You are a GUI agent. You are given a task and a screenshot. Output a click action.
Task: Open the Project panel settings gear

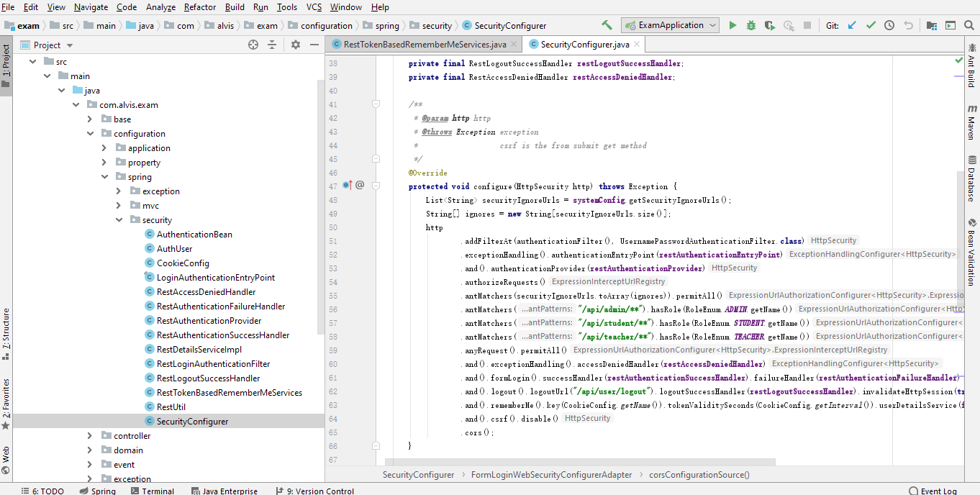294,44
